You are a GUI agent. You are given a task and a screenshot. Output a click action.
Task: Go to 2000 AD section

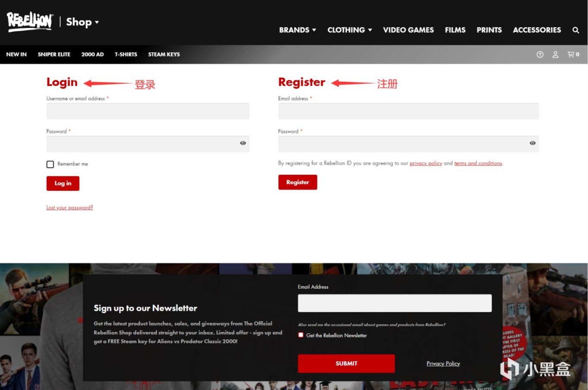pyautogui.click(x=92, y=54)
